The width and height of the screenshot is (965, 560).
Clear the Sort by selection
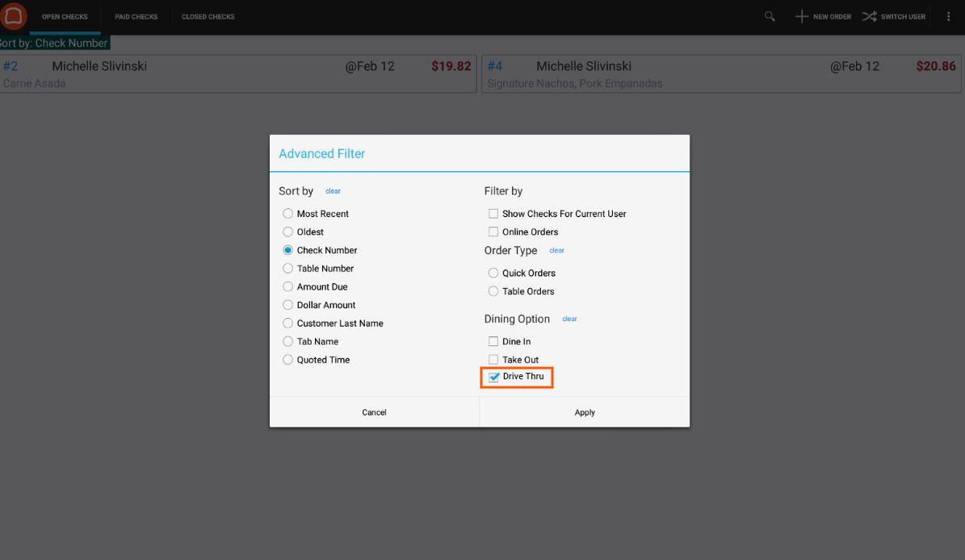coord(333,191)
